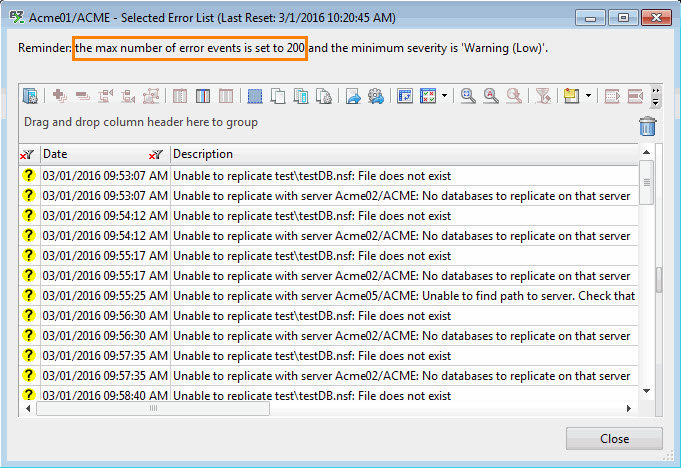Toggle the filter icon on first column
This screenshot has width=681, height=468.
(28, 155)
